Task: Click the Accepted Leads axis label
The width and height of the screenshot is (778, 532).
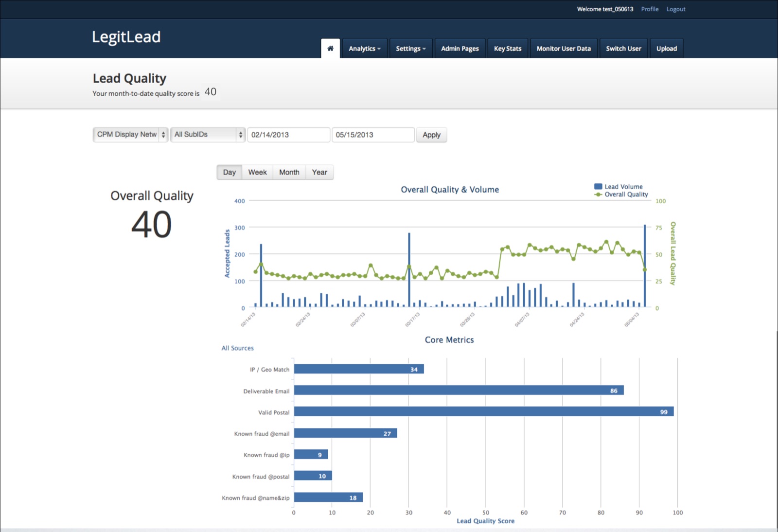Action: [227, 254]
